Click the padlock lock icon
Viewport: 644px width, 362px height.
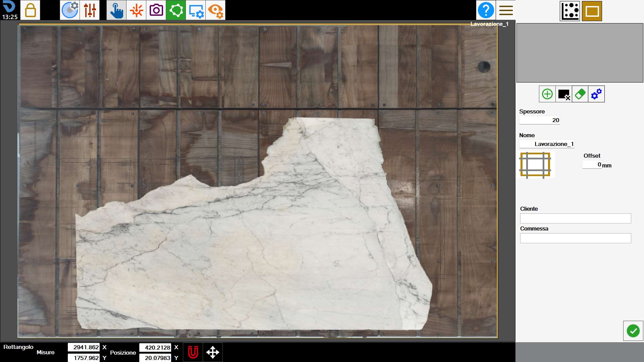pyautogui.click(x=30, y=10)
